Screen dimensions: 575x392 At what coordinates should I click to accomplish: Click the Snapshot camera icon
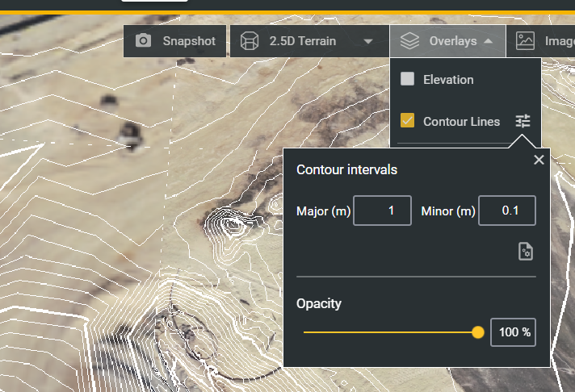click(x=143, y=40)
